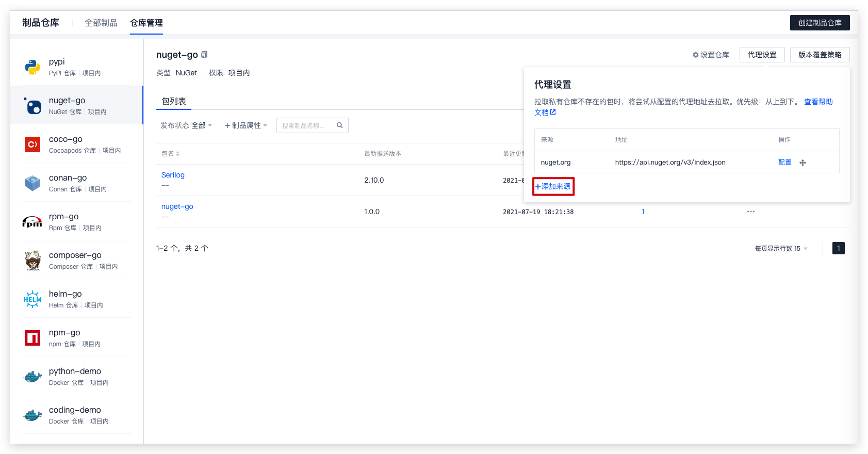Click the 代理设置 button
Image resolution: width=868 pixels, height=454 pixels.
[x=762, y=55]
